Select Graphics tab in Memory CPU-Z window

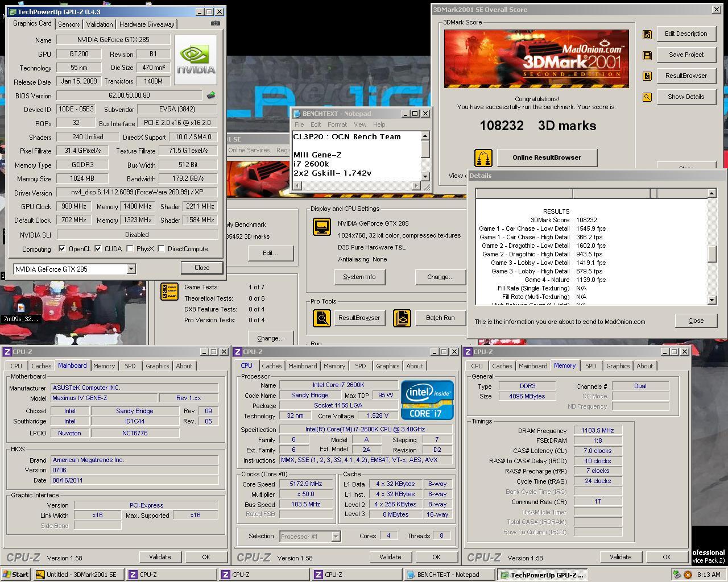[618, 366]
